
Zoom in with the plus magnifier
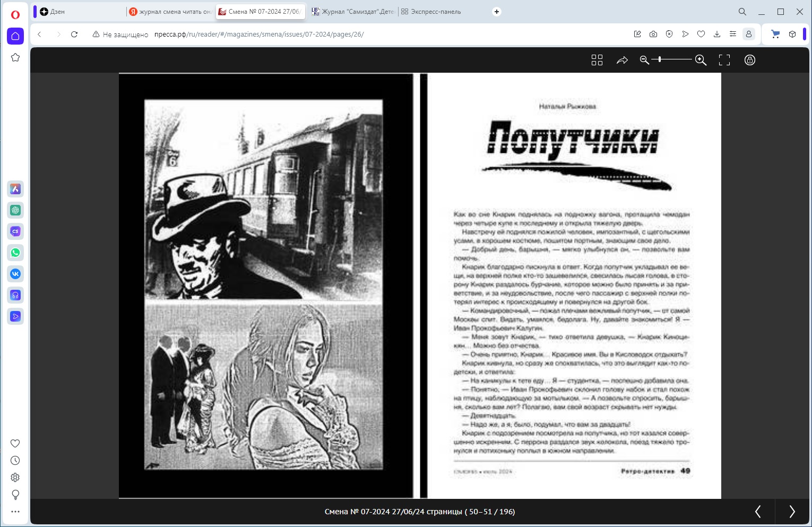click(701, 60)
